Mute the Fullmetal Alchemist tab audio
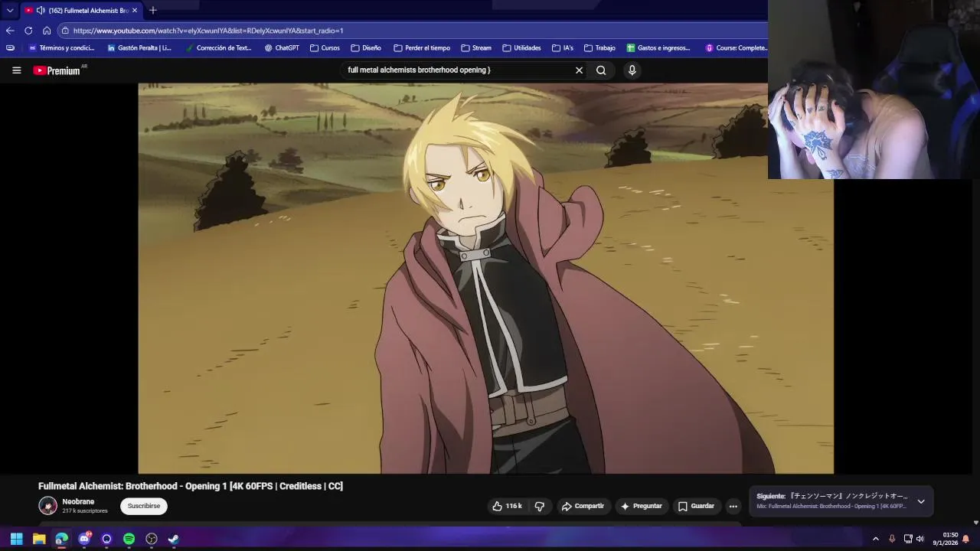Screen dimensions: 980x551 coord(41,11)
